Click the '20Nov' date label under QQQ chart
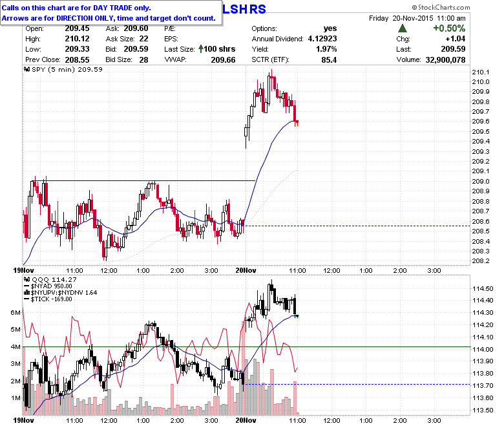504x426 pixels. click(246, 420)
